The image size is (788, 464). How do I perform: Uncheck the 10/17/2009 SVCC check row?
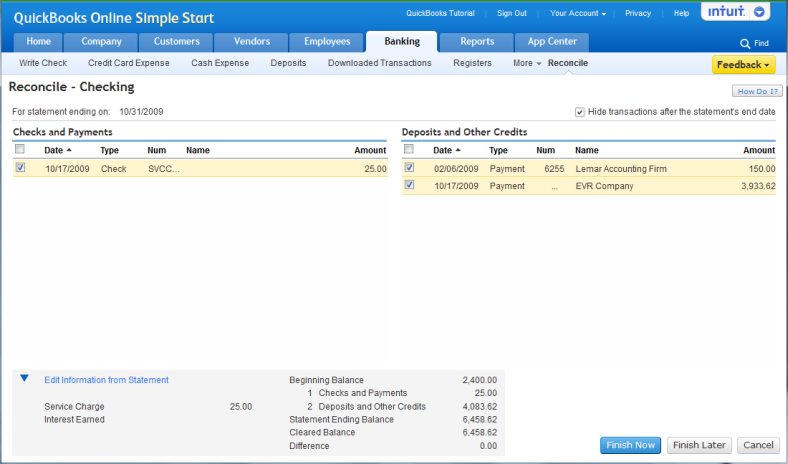(20, 167)
